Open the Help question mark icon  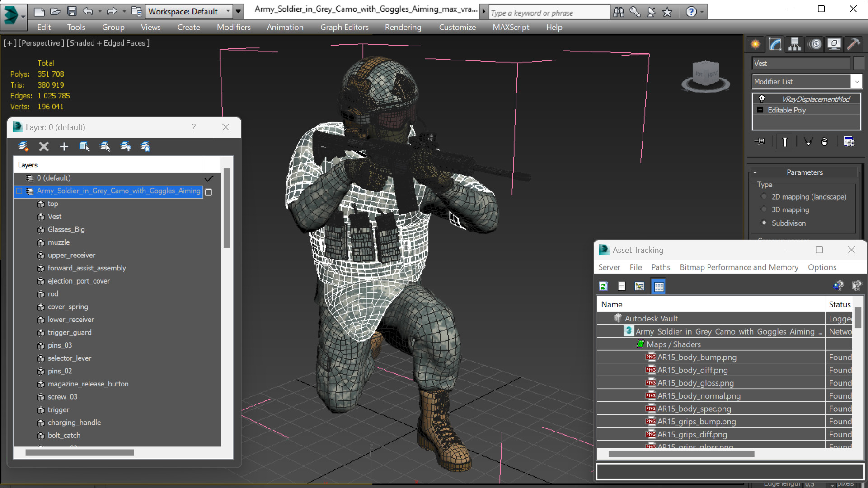(691, 12)
